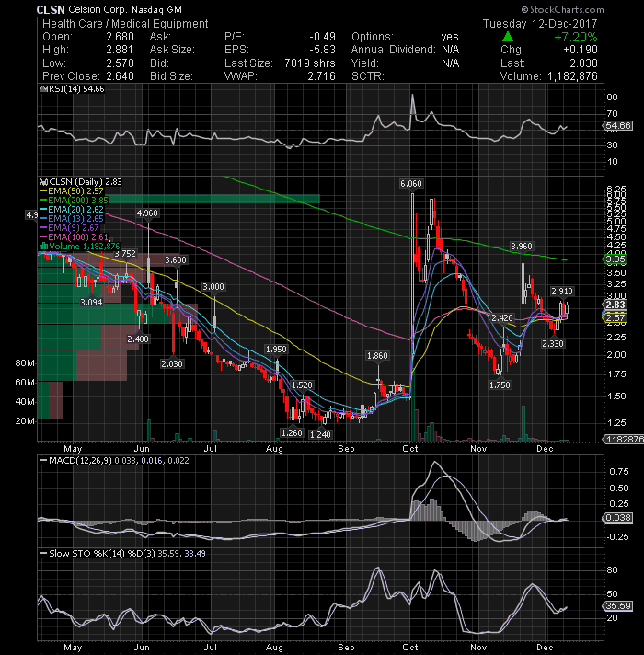The width and height of the screenshot is (644, 655).
Task: Click the Nasdaq GM exchange label
Action: tap(157, 9)
